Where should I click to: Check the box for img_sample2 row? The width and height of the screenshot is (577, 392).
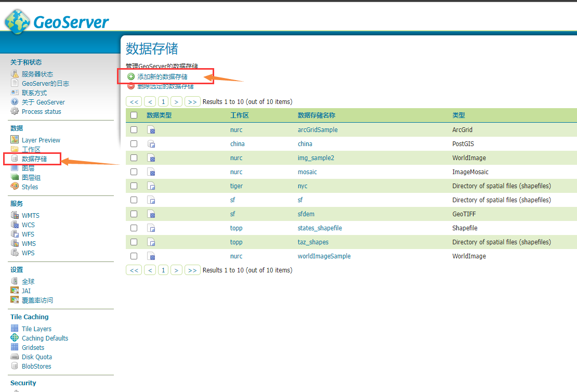(x=134, y=158)
